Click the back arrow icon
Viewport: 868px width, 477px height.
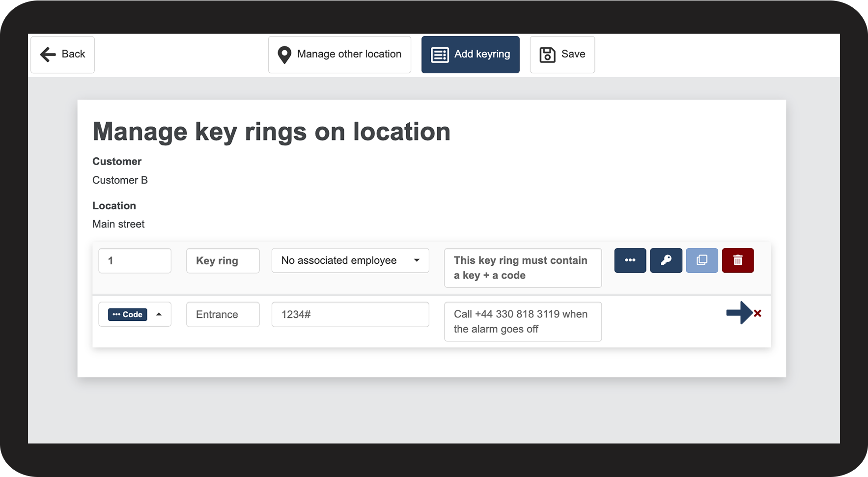point(48,55)
